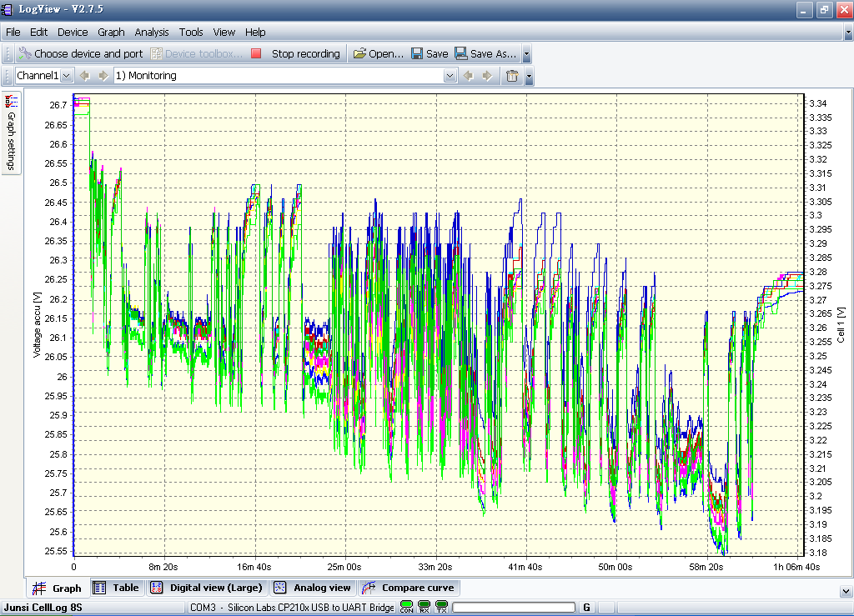Click the CON status indicator

pyautogui.click(x=406, y=607)
